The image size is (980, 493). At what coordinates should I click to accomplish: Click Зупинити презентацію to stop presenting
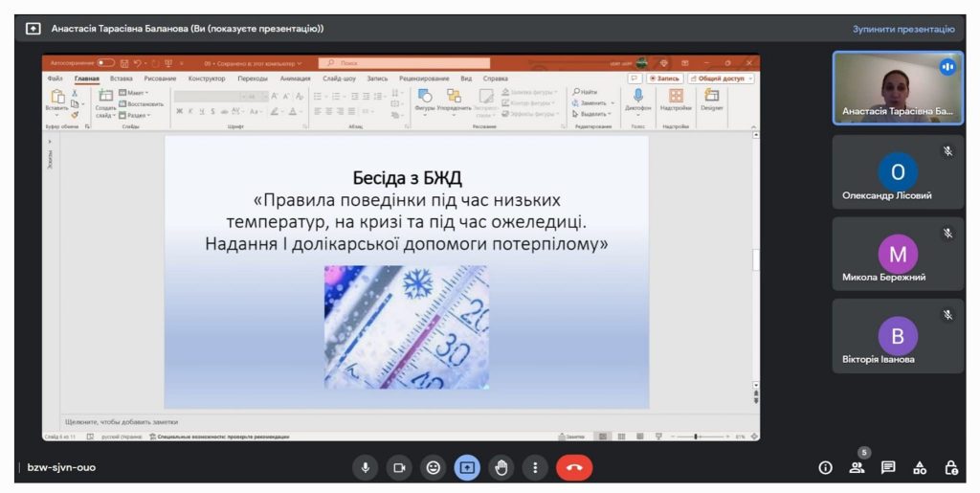pos(903,29)
